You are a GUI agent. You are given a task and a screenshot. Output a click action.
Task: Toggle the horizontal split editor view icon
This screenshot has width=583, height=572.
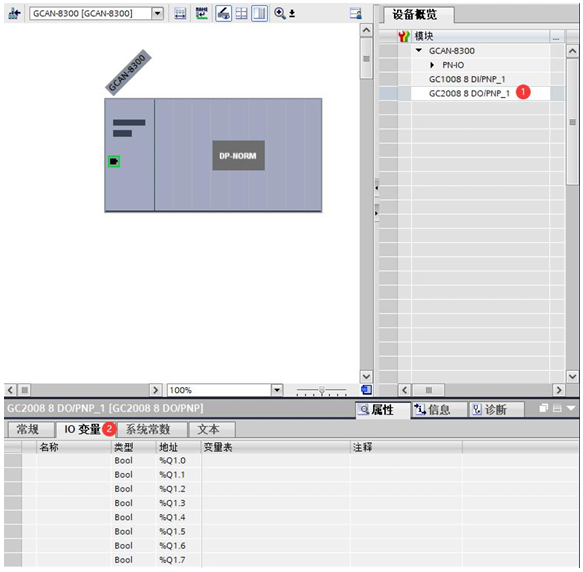(242, 14)
